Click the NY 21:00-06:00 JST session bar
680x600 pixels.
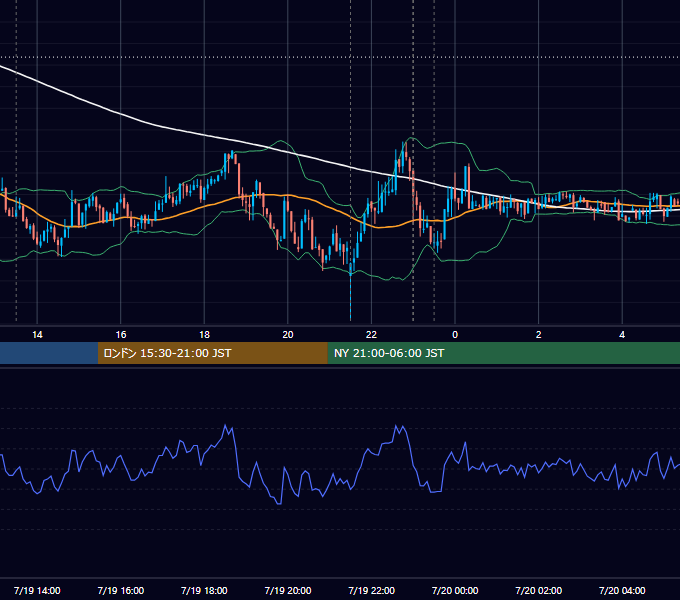[503, 353]
